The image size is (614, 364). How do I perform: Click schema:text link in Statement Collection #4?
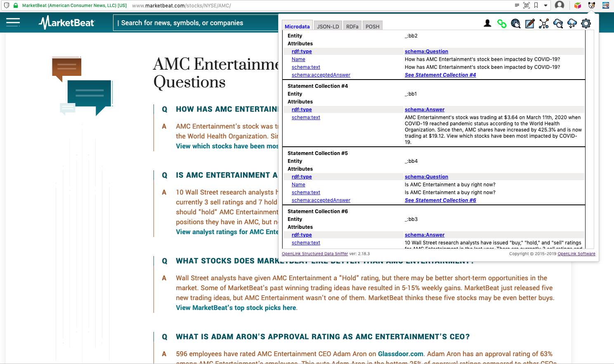click(306, 117)
